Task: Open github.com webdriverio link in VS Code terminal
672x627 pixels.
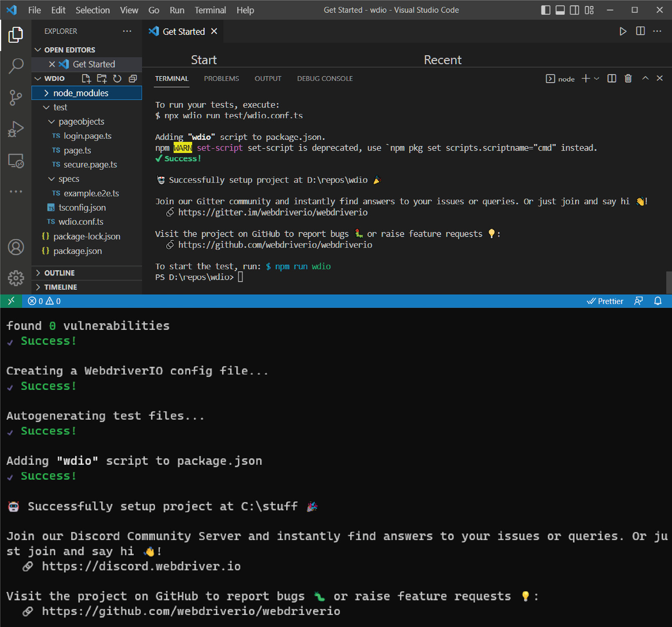Action: point(275,245)
